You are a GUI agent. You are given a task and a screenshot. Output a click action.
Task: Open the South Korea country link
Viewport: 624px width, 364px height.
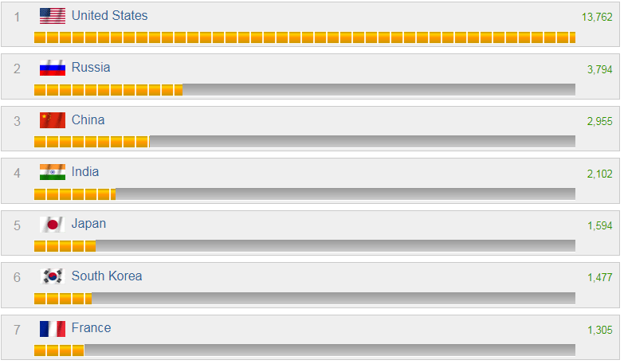(x=107, y=276)
